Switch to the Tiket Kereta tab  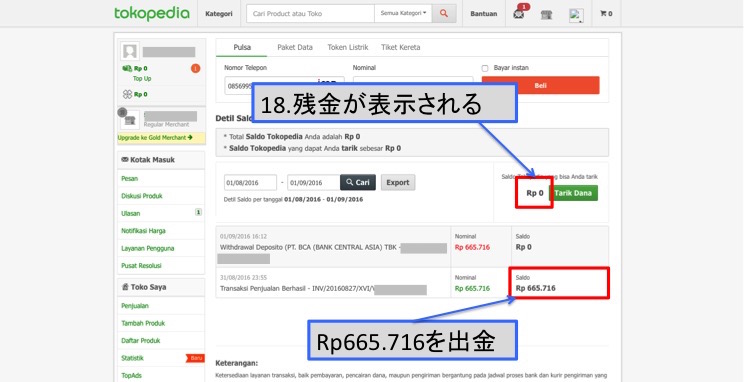tap(400, 47)
